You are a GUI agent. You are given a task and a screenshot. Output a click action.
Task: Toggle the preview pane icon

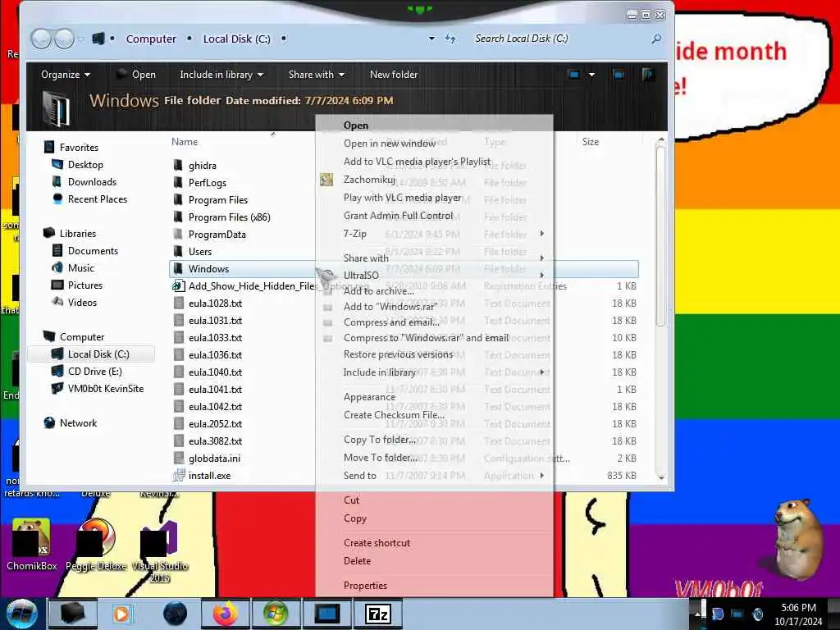619,75
